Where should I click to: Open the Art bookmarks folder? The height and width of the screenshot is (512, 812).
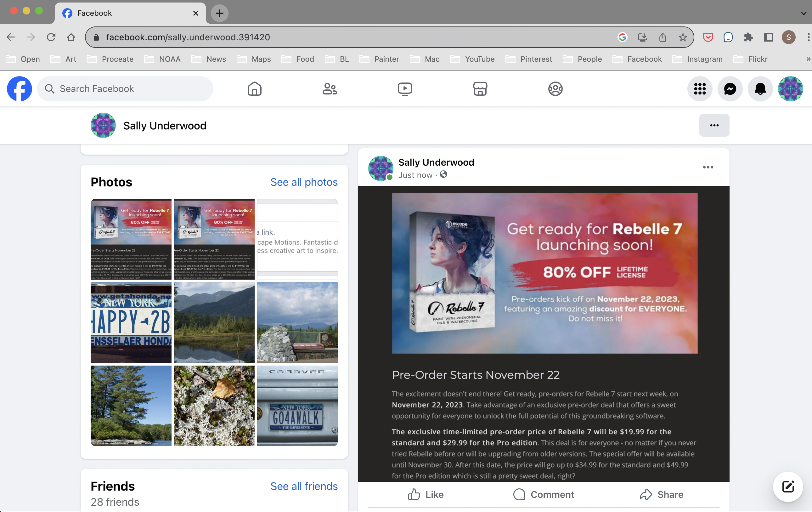click(x=63, y=59)
